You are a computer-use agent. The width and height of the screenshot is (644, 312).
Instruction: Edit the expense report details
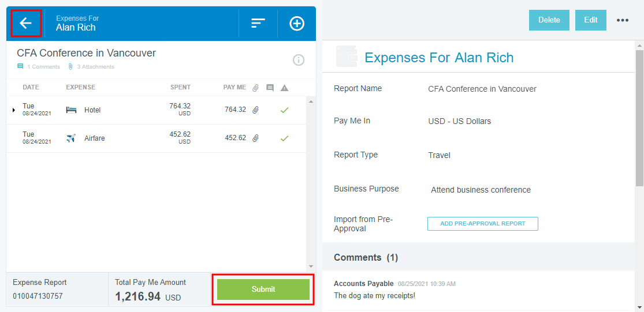point(590,20)
